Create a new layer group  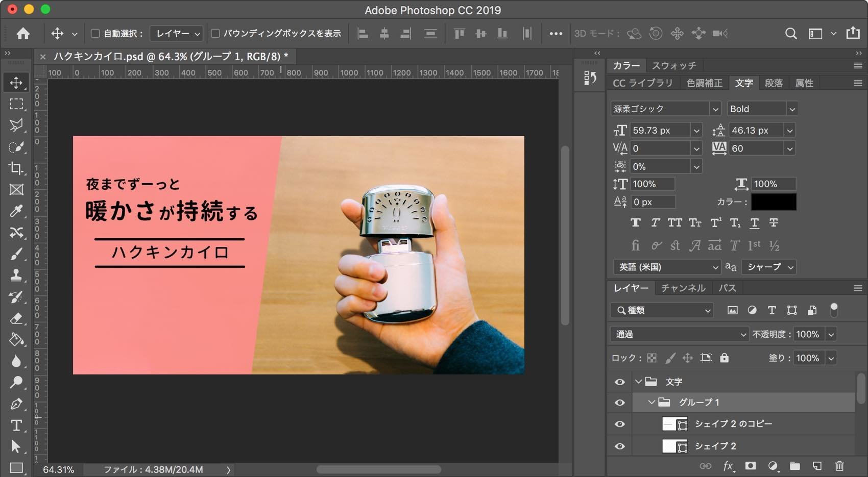[x=795, y=466]
